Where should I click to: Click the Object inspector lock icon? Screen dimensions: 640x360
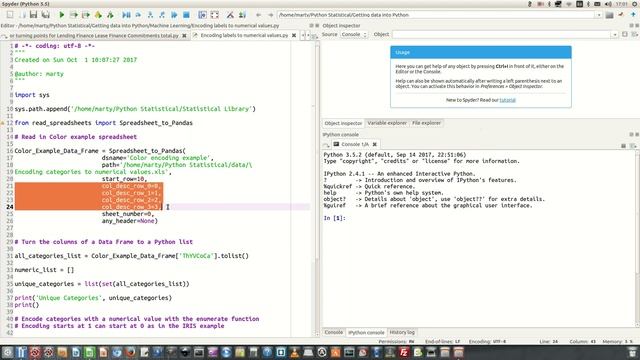(625, 35)
